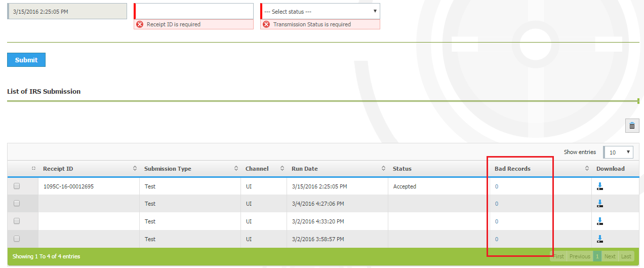Download the 3/2/2016 3:58:57 PM submission
Screen dimensions: 644x268
600,239
